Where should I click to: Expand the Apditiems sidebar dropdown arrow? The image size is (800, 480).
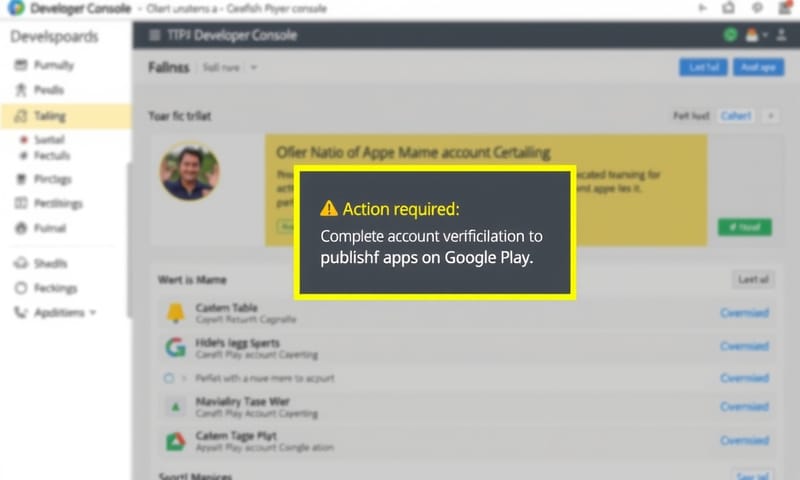[92, 313]
